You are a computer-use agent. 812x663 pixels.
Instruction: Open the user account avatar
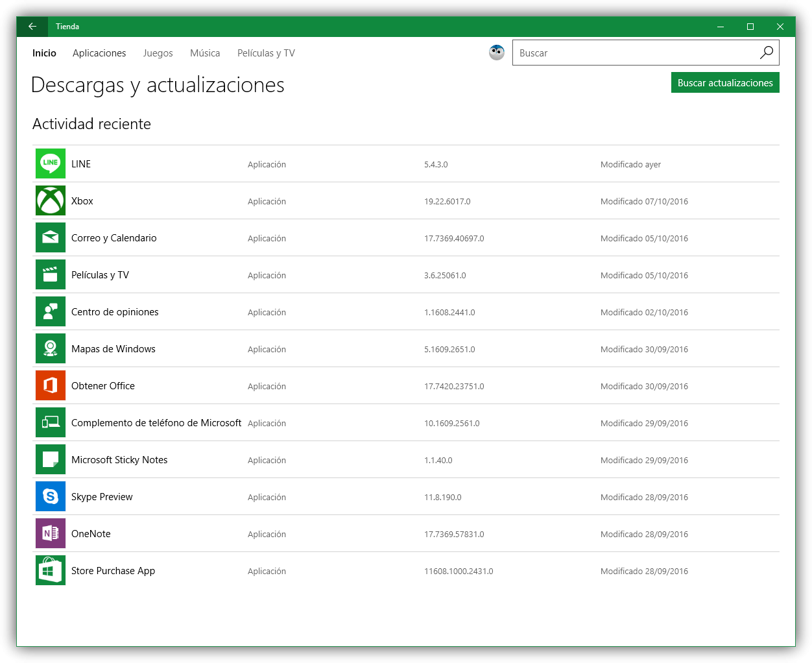click(x=497, y=53)
